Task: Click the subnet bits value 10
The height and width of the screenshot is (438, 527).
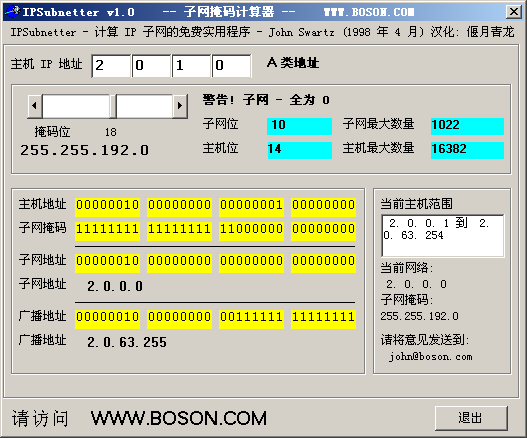Action: click(299, 125)
